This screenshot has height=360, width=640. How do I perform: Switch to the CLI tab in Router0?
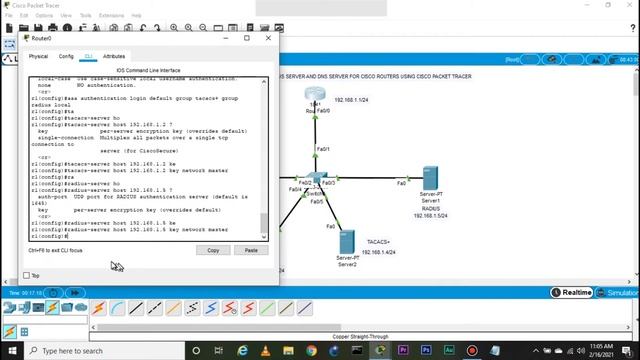(88, 56)
